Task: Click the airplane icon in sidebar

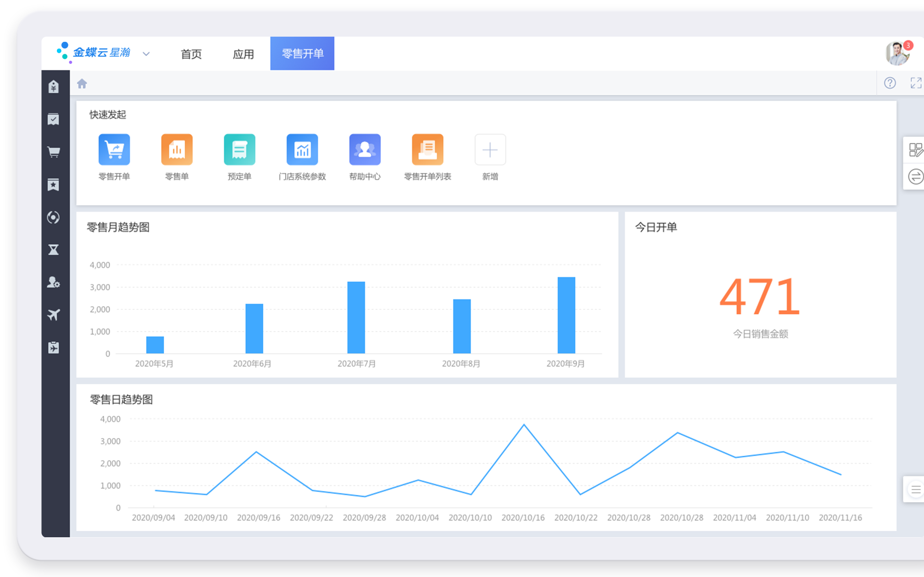Action: [x=53, y=315]
